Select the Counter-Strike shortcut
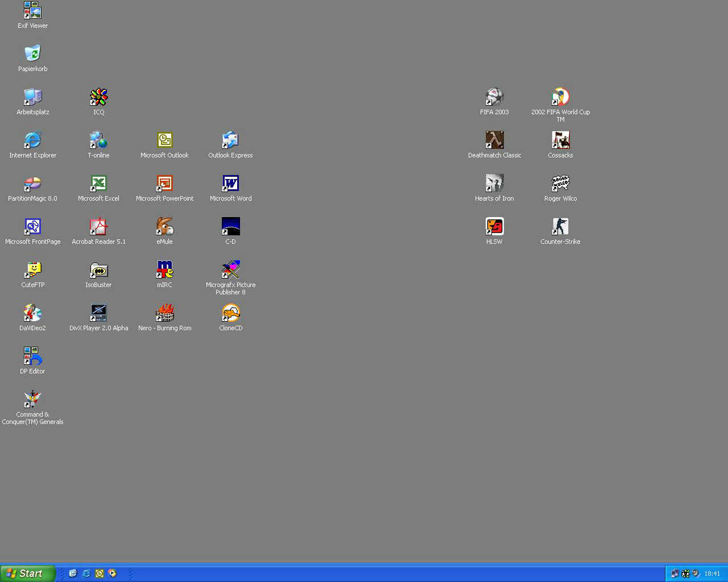 (560, 227)
